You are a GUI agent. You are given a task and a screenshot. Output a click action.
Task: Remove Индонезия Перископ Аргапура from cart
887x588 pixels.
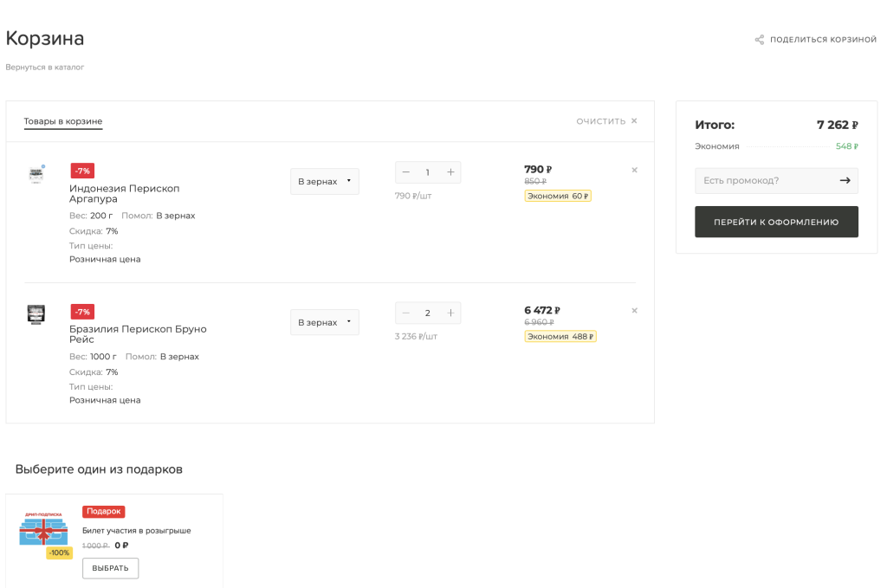tap(634, 170)
